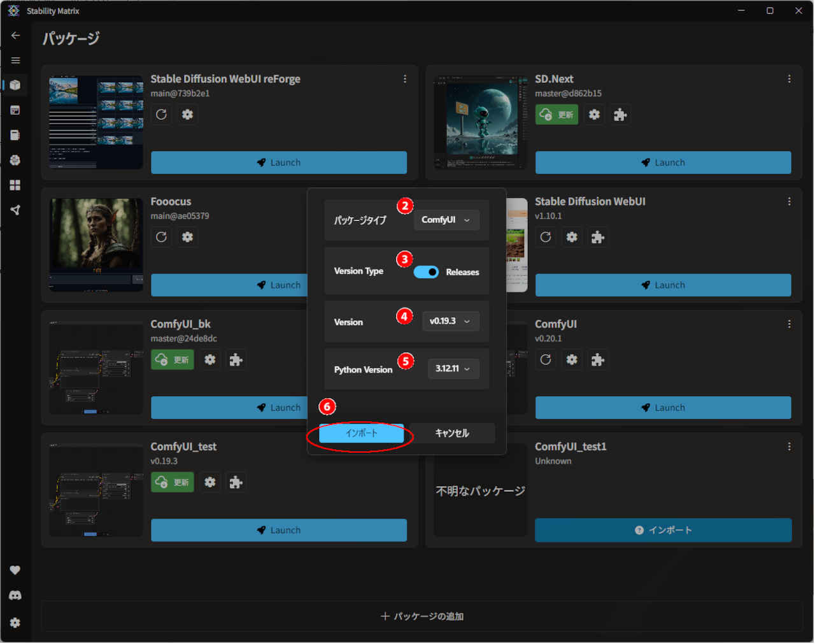Click the 'main@ae05379' version text
This screenshot has width=815, height=644.
180,216
